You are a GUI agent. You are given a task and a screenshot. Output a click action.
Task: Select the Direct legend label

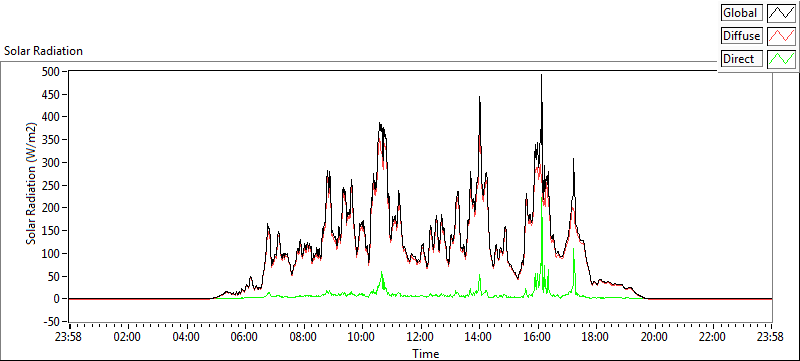coord(742,59)
